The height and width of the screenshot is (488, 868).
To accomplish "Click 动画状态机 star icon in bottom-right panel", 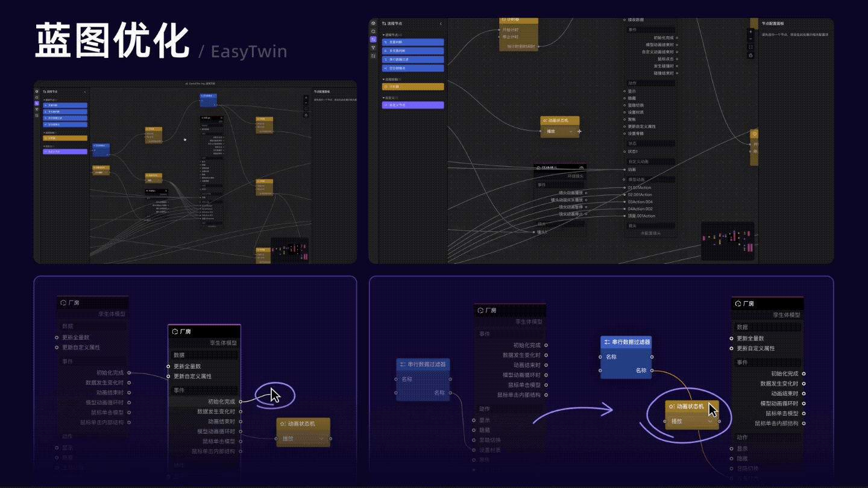I will pos(671,407).
